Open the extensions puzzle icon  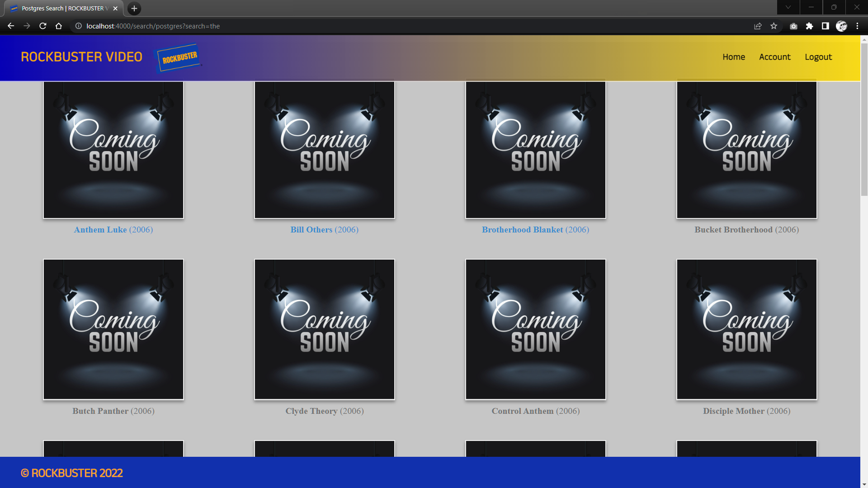(x=809, y=26)
